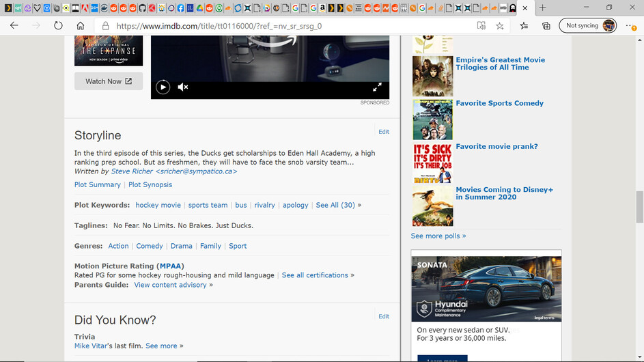
Task: Select the sports team keyword
Action: point(208,205)
